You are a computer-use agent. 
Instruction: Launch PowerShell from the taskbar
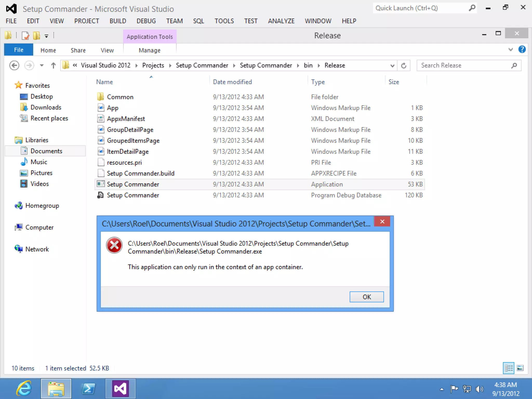(88, 389)
